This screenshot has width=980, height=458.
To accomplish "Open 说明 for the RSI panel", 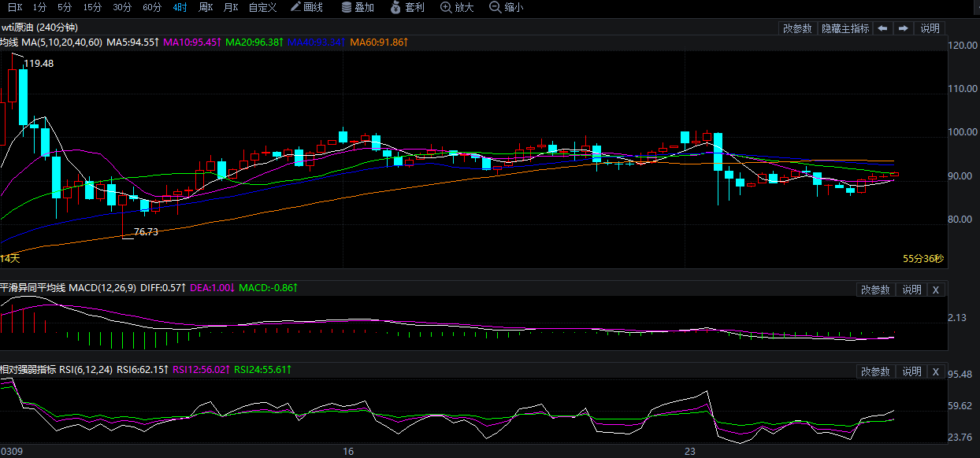I will (x=911, y=371).
